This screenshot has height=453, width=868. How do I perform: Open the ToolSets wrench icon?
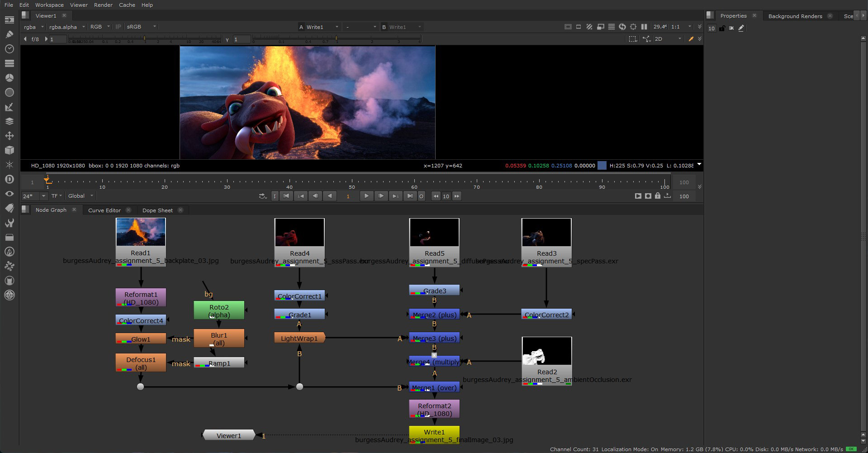click(9, 223)
